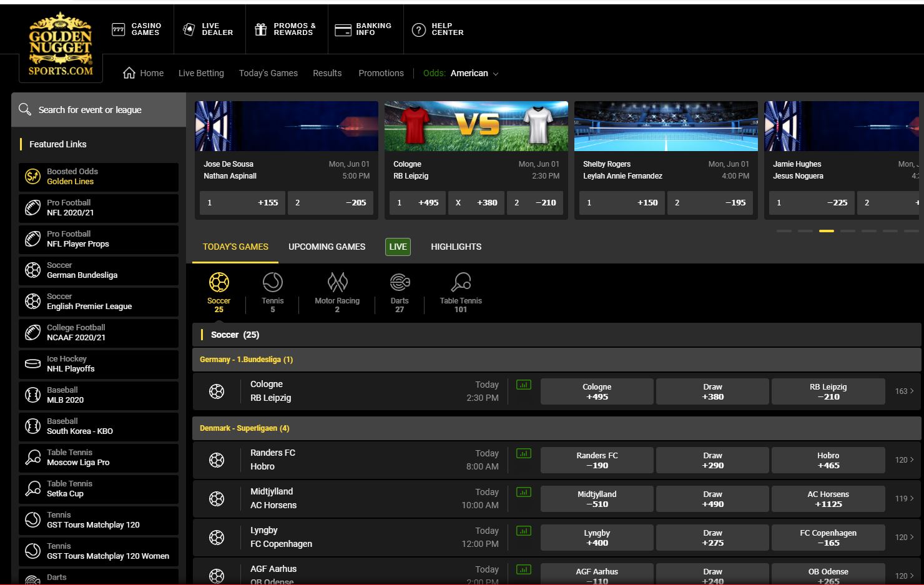Open Casino Games slot icon
Viewport: 924px width, 585px height.
(118, 29)
